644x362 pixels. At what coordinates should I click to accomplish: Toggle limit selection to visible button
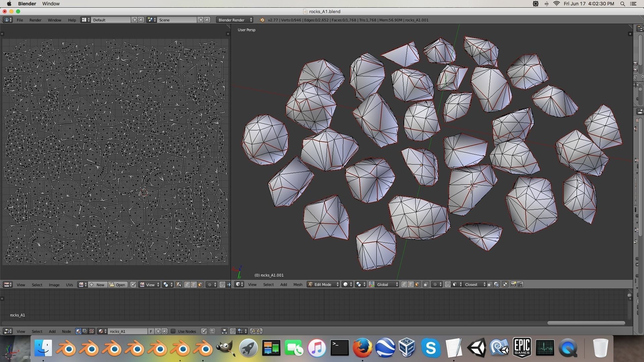pos(426,285)
